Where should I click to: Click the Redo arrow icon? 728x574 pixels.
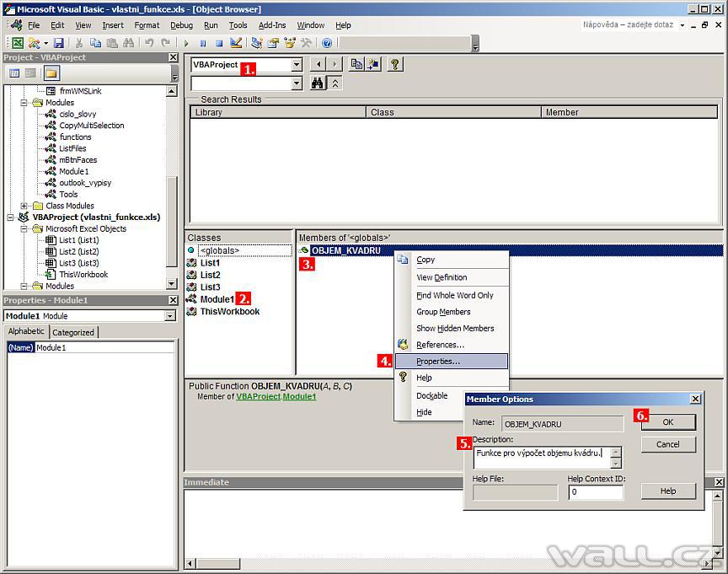point(165,43)
